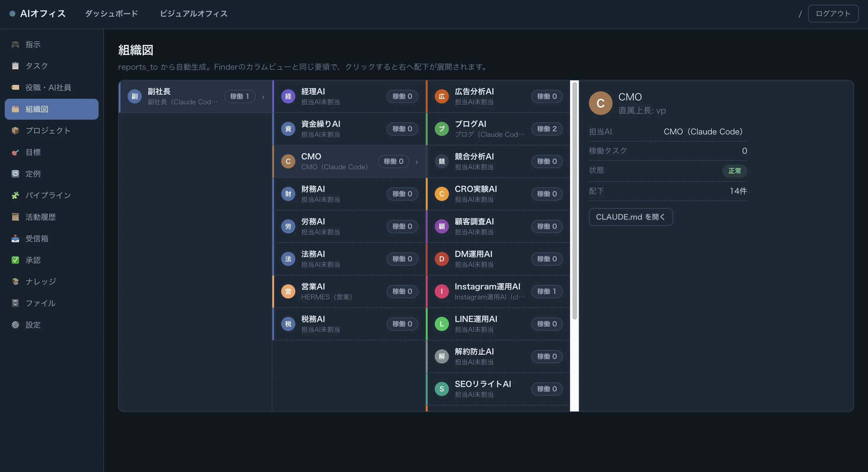Click the 目標 target icon
868x472 pixels.
pyautogui.click(x=15, y=153)
